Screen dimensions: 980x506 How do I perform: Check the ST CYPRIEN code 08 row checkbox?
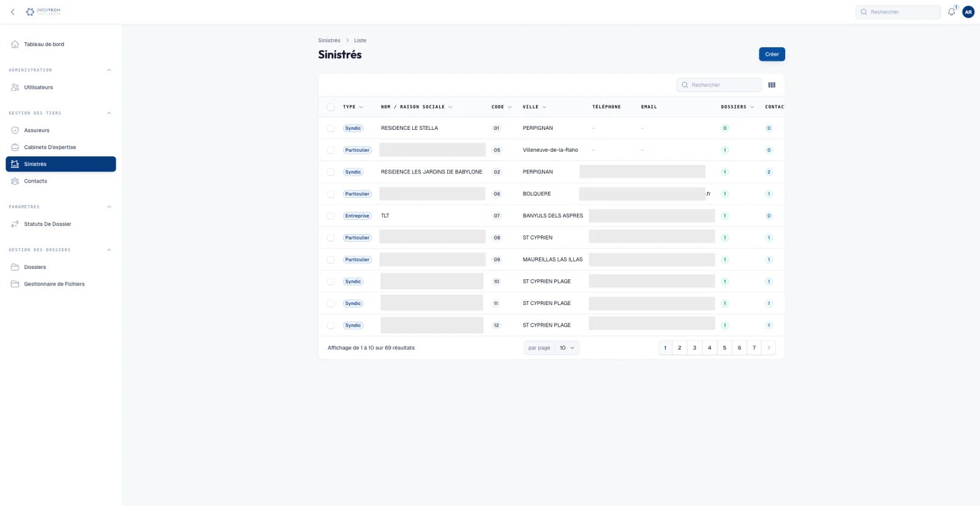(331, 238)
